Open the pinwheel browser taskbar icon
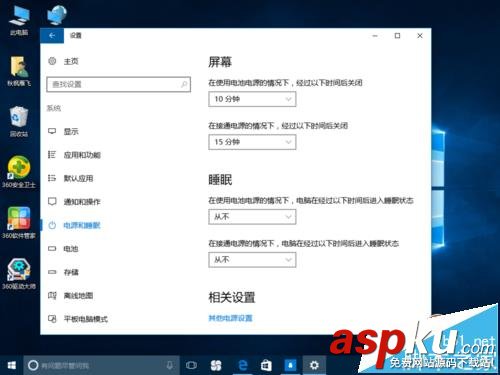Image resolution: width=500 pixels, height=375 pixels. click(216, 365)
